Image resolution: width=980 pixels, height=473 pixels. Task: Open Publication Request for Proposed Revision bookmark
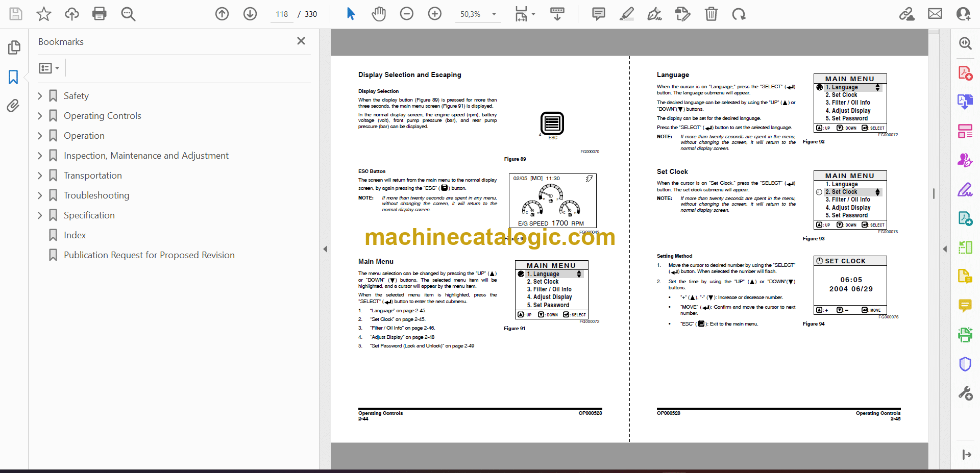pyautogui.click(x=149, y=255)
